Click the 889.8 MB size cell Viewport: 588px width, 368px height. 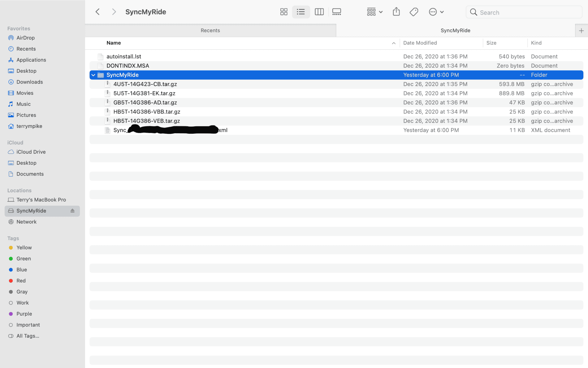pyautogui.click(x=512, y=93)
